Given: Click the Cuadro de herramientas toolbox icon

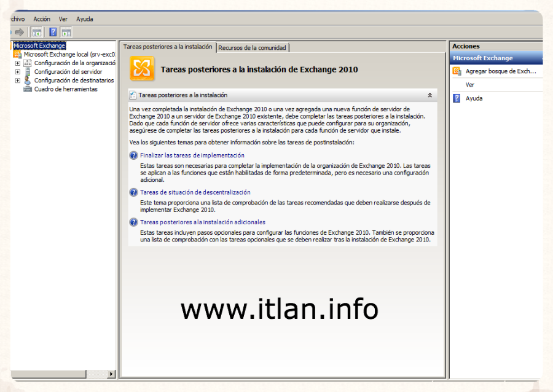Looking at the screenshot, I should (x=28, y=89).
